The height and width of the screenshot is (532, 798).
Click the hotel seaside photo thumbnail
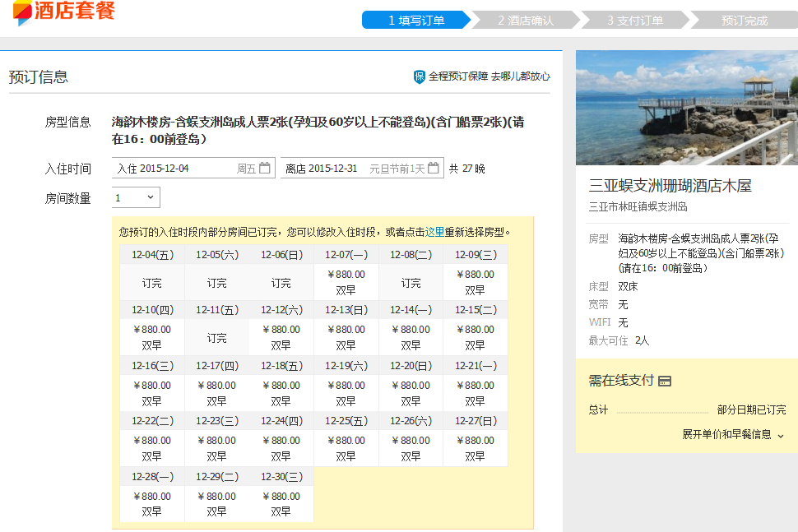(686, 108)
